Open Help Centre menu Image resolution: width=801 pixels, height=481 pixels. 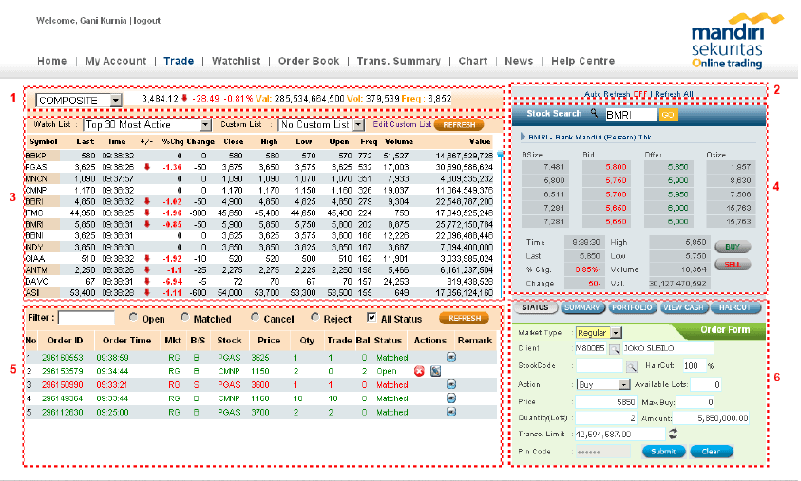(583, 61)
